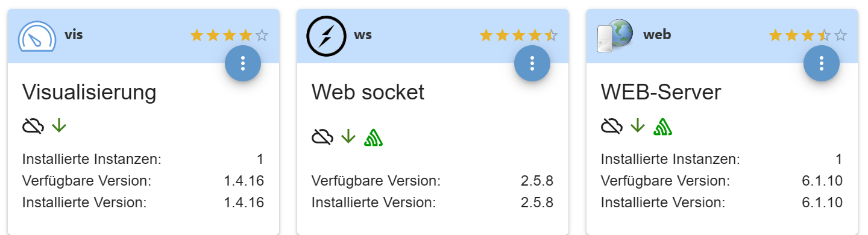Click the vis gauge logo icon
Viewport: 868px width, 235px height.
point(37,37)
